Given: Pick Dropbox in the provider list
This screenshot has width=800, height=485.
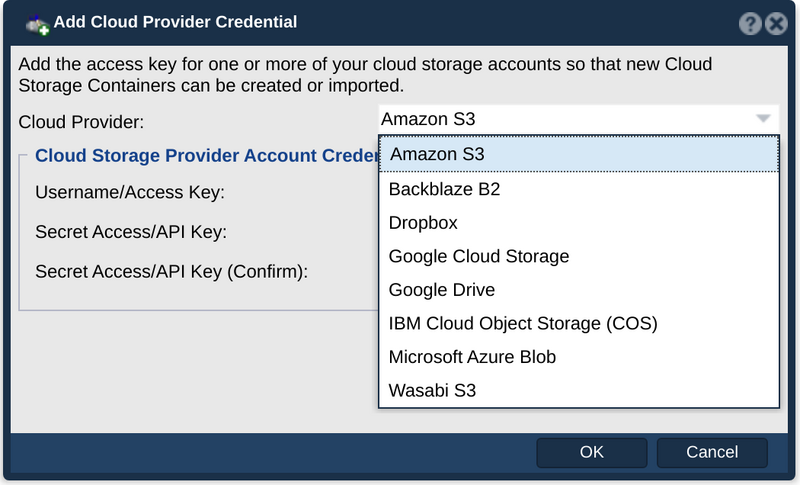Looking at the screenshot, I should point(579,223).
